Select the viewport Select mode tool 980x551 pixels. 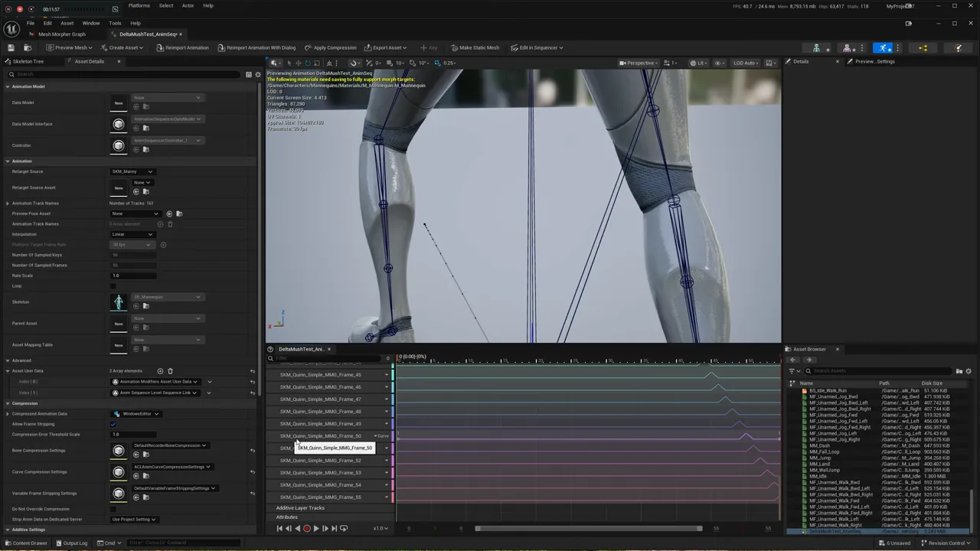(289, 63)
